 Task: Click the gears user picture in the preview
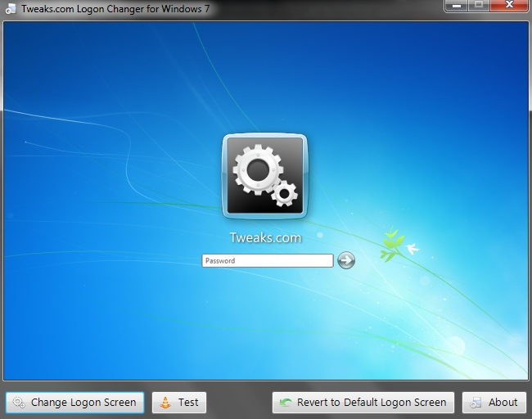point(265,176)
